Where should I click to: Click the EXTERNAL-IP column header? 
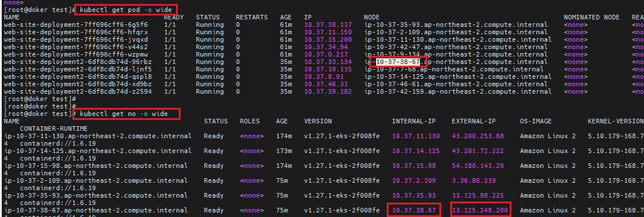tap(474, 122)
